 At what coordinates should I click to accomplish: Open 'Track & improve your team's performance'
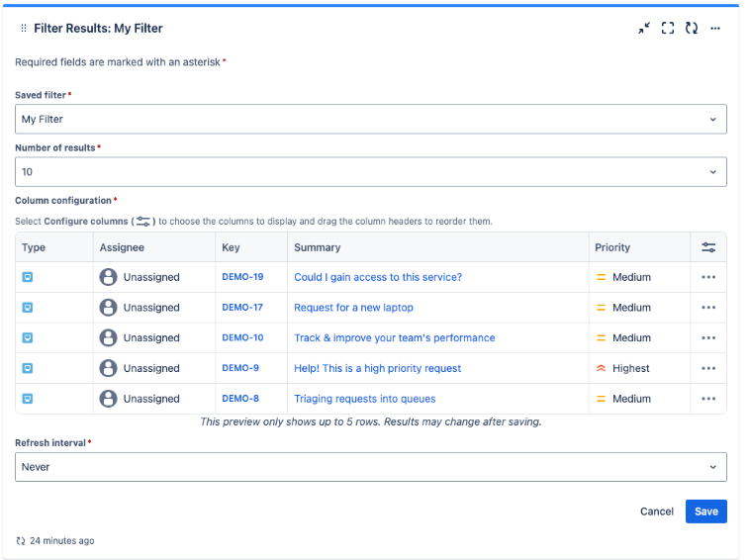coord(395,337)
